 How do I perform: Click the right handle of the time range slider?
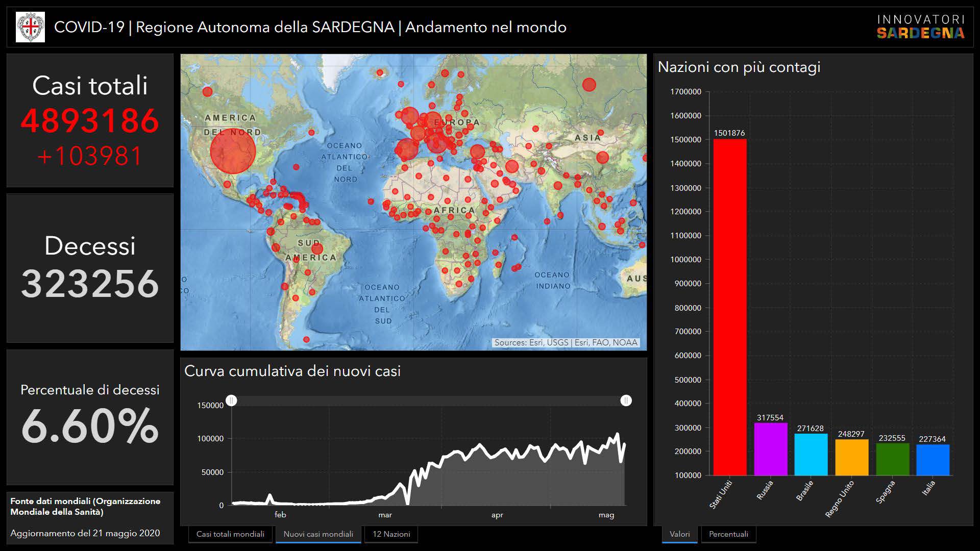point(626,400)
